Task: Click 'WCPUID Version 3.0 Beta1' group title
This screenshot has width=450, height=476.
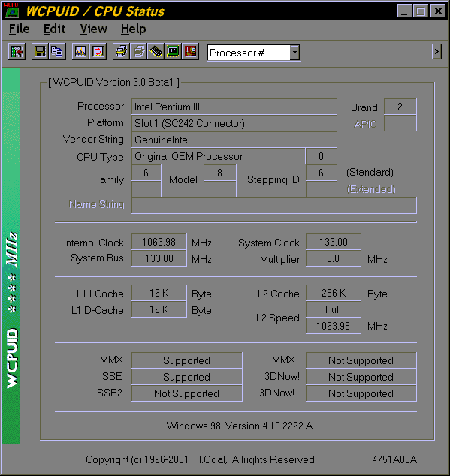Action: (x=113, y=83)
